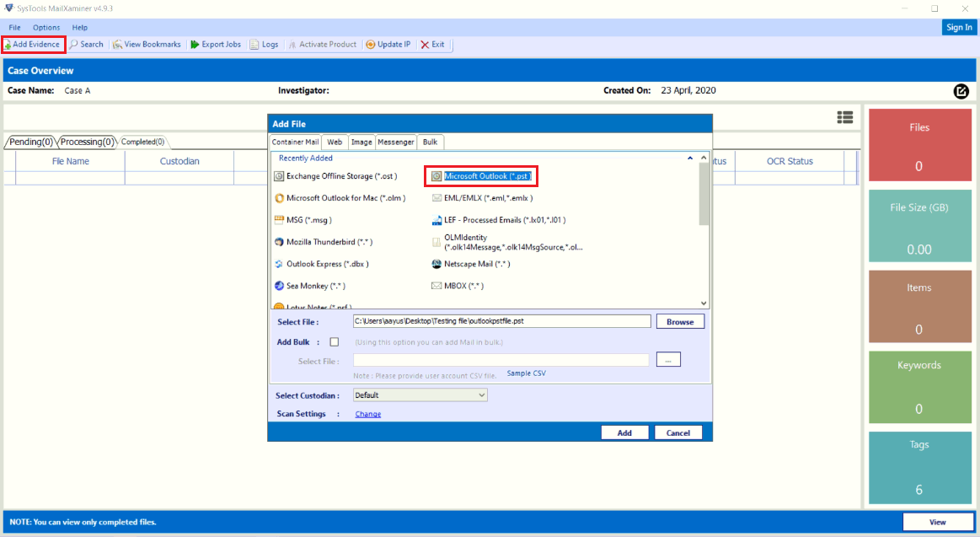Select MBOX file type
This screenshot has width=980, height=537.
coord(458,286)
